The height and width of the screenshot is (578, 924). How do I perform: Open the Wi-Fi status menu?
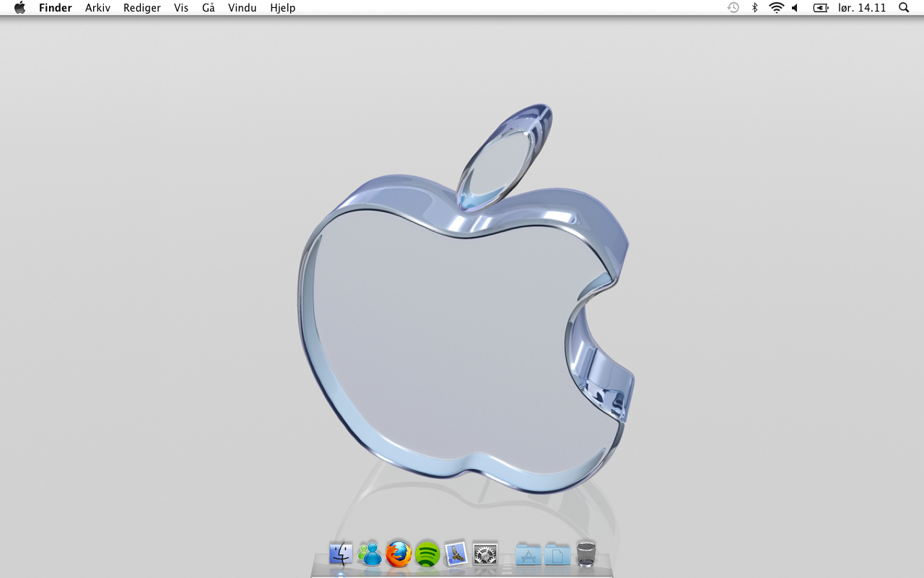coord(777,8)
